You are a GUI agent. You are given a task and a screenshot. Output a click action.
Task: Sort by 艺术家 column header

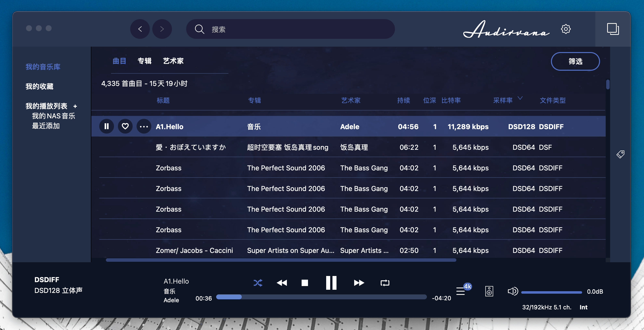(x=351, y=100)
